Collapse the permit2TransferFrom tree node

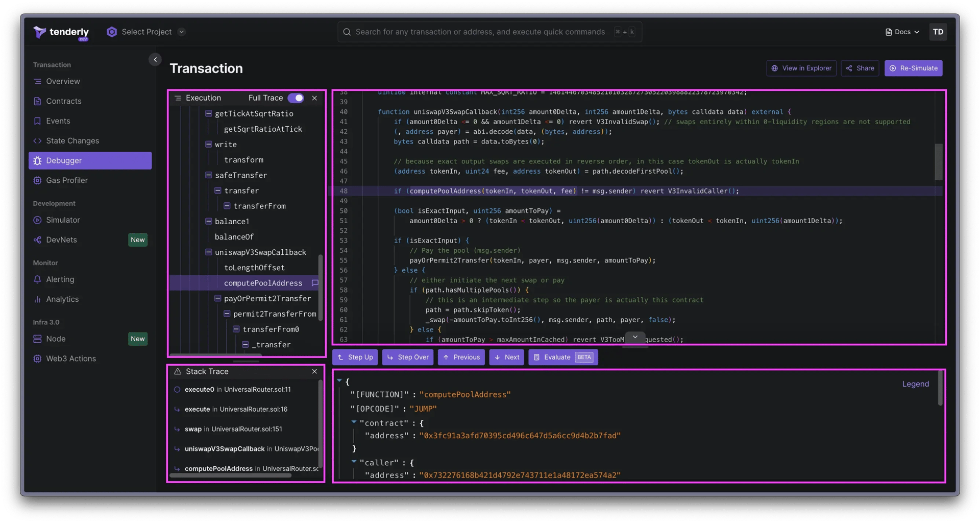pos(227,314)
